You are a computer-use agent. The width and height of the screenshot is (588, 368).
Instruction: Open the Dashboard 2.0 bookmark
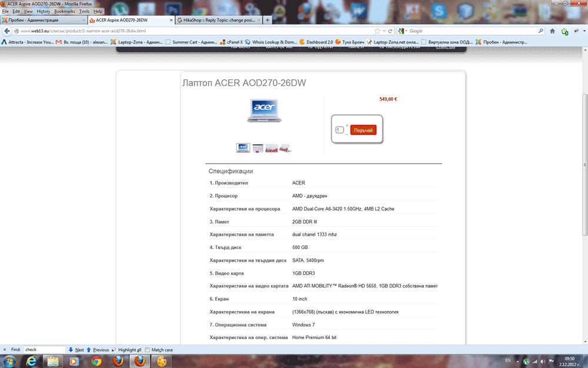point(316,42)
